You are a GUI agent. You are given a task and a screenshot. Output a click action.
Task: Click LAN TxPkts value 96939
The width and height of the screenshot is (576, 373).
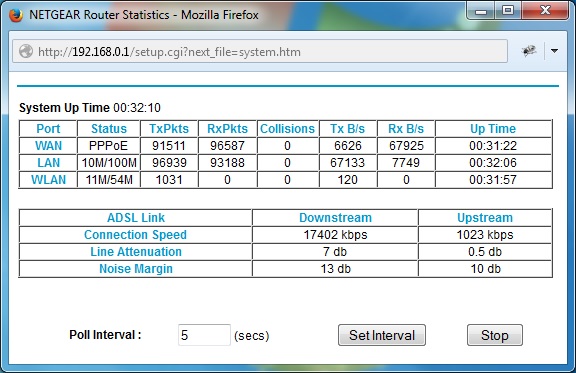169,162
